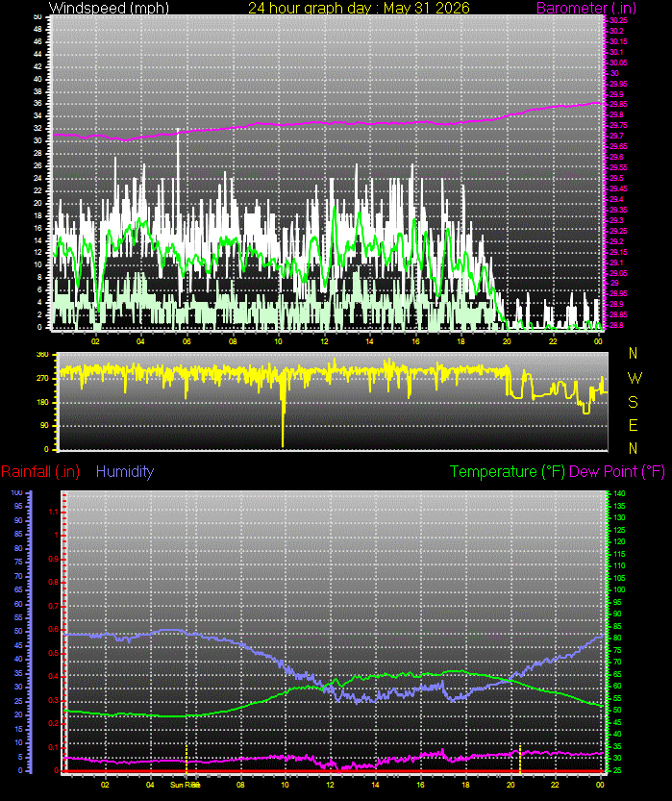Click "29.7" on the barometer axis

pos(616,136)
